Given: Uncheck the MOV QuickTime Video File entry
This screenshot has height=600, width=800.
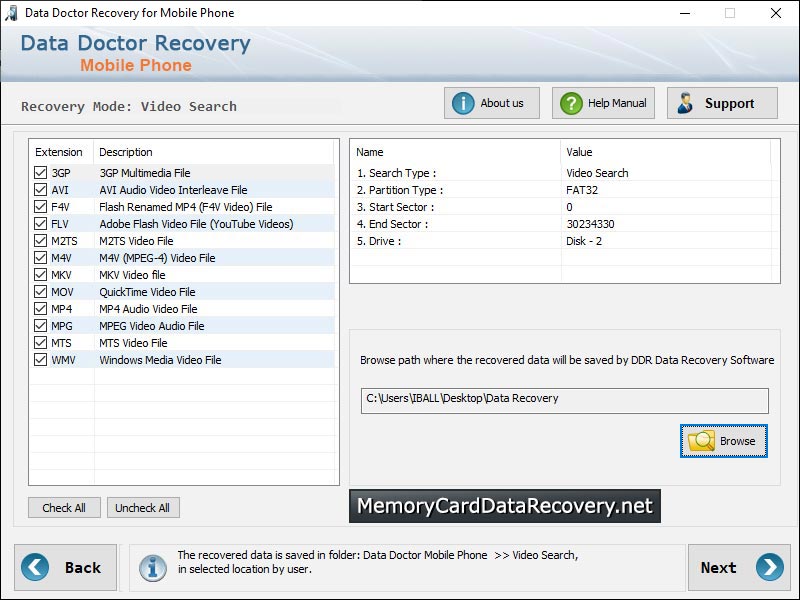Looking at the screenshot, I should (x=39, y=291).
